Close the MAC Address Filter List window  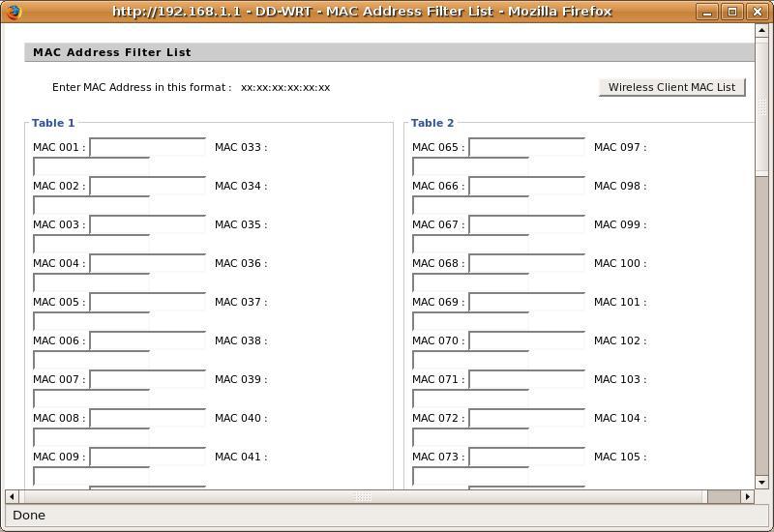pos(758,12)
